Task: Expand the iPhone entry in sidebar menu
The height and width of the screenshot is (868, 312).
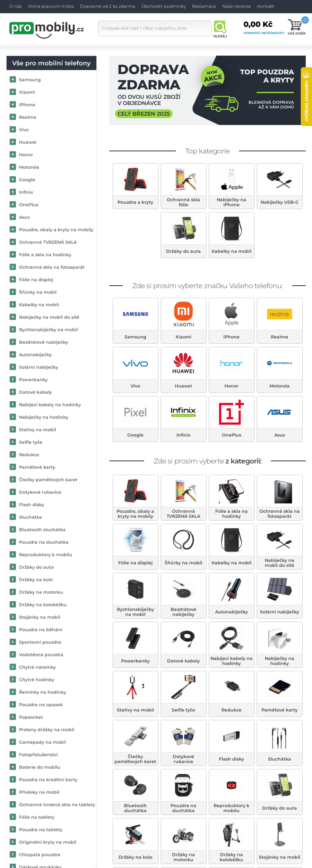Action: (x=13, y=105)
